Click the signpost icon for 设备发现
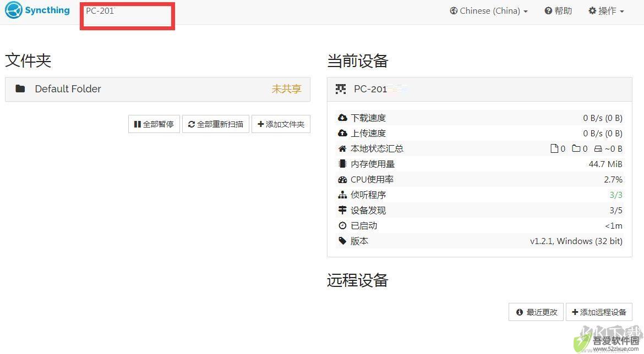Viewport: 644px width, 354px height. (x=342, y=210)
